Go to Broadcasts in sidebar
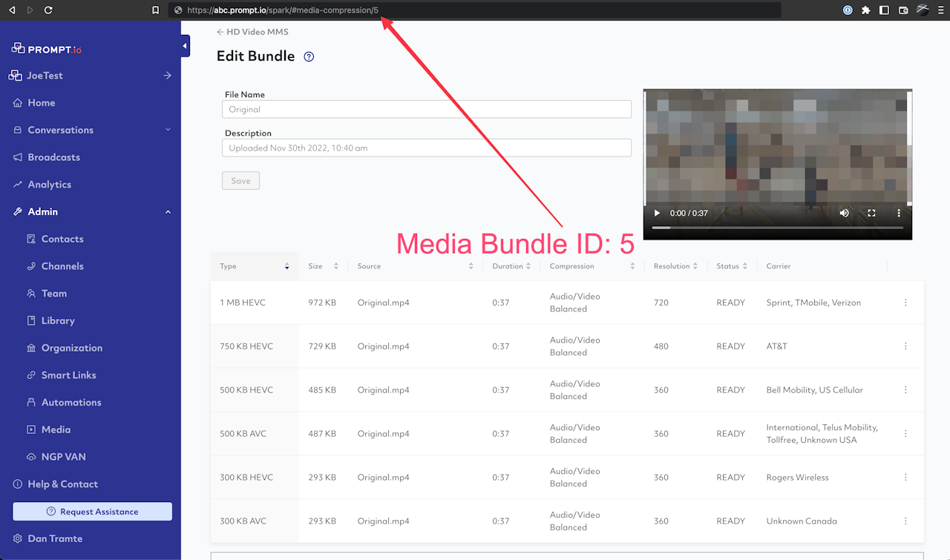The height and width of the screenshot is (560, 950). click(53, 157)
